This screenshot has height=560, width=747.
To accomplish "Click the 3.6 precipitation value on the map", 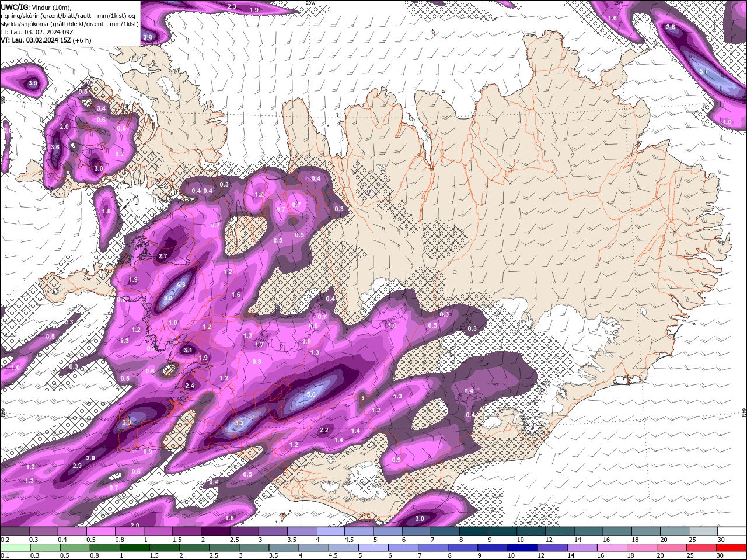I will click(55, 148).
